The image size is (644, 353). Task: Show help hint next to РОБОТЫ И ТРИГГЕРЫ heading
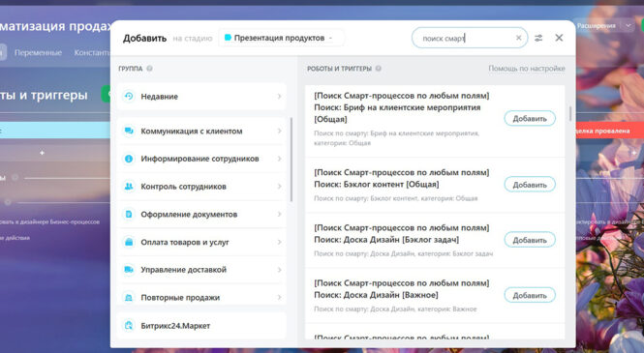379,69
